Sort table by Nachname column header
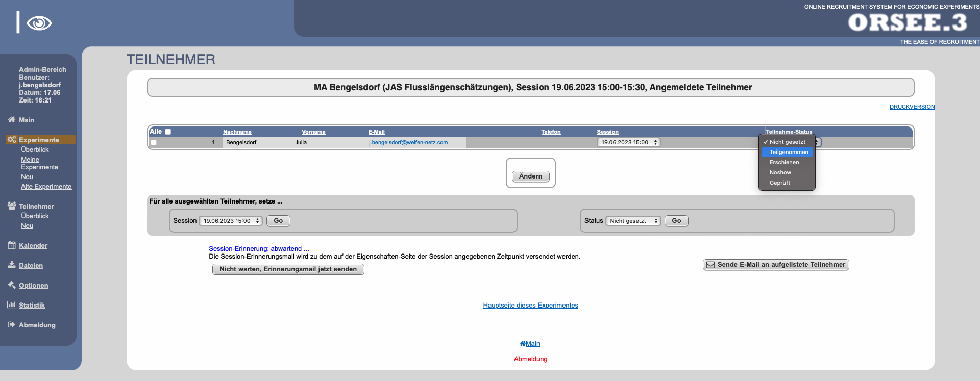This screenshot has width=980, height=381. (237, 132)
